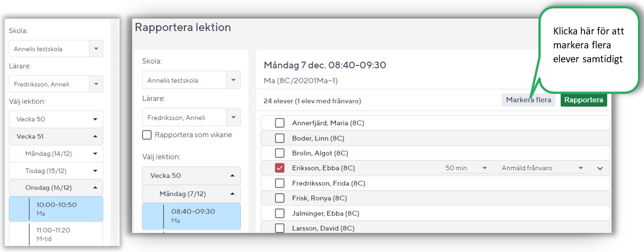
Task: Click the Markera flera button
Action: tap(528, 100)
